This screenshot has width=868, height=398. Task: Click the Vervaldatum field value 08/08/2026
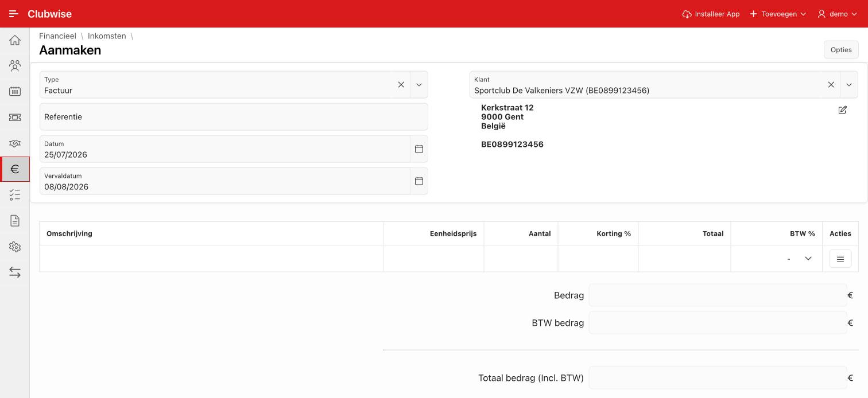66,187
